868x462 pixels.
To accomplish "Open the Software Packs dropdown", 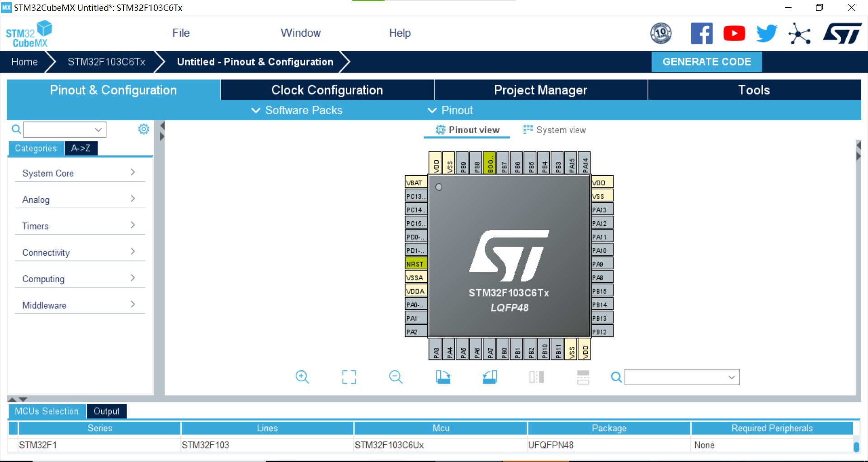I will click(297, 110).
